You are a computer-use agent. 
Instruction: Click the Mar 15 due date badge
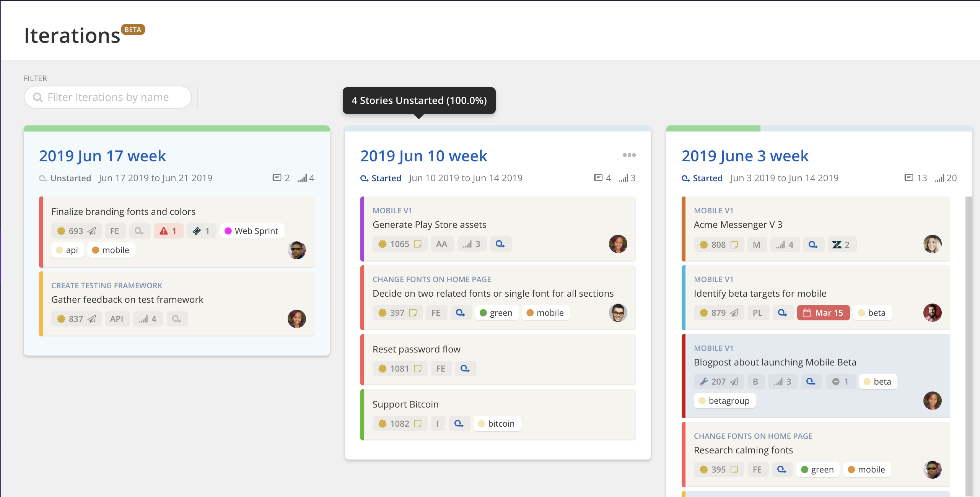pyautogui.click(x=823, y=313)
